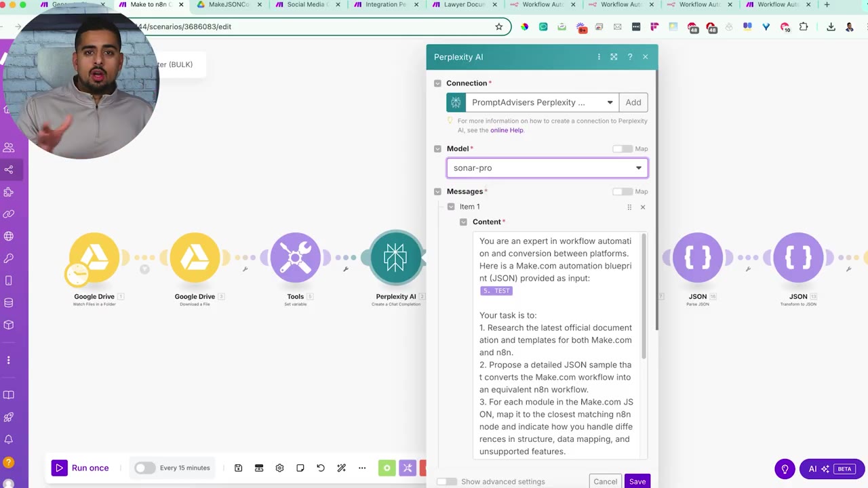Open the Team icon in left sidebar
This screenshot has width=868, height=488.
tap(9, 147)
